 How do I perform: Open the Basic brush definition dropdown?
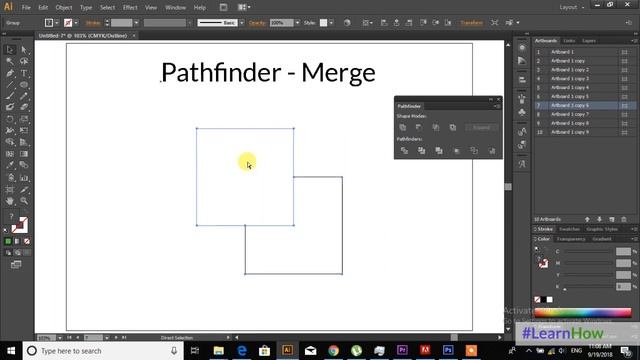tap(242, 23)
